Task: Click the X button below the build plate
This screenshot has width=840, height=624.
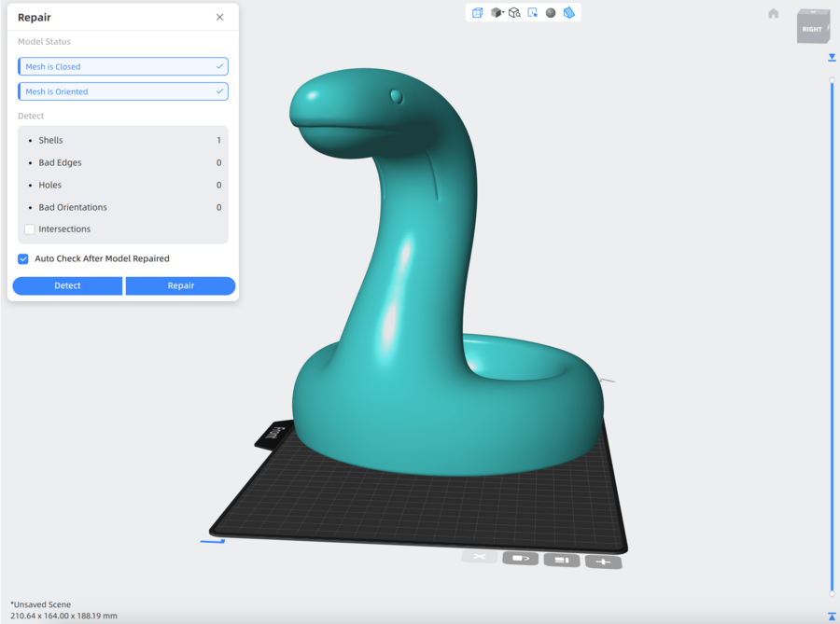Action: point(480,557)
